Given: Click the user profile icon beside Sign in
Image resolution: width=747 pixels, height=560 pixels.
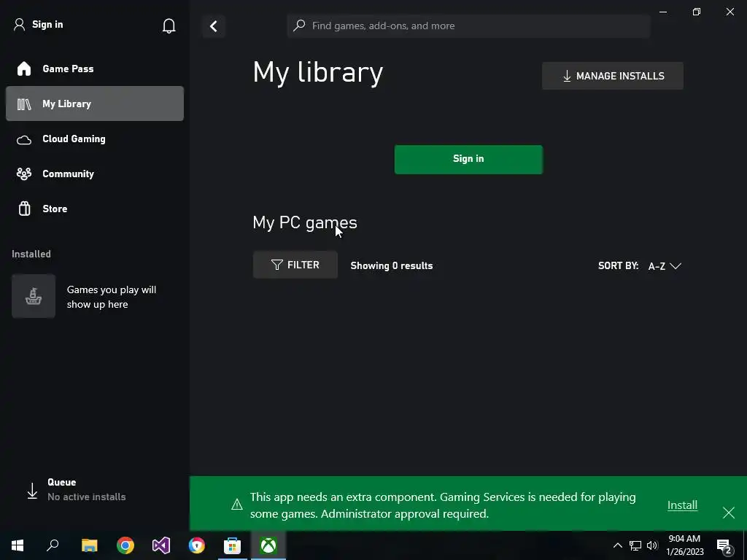Looking at the screenshot, I should point(19,25).
